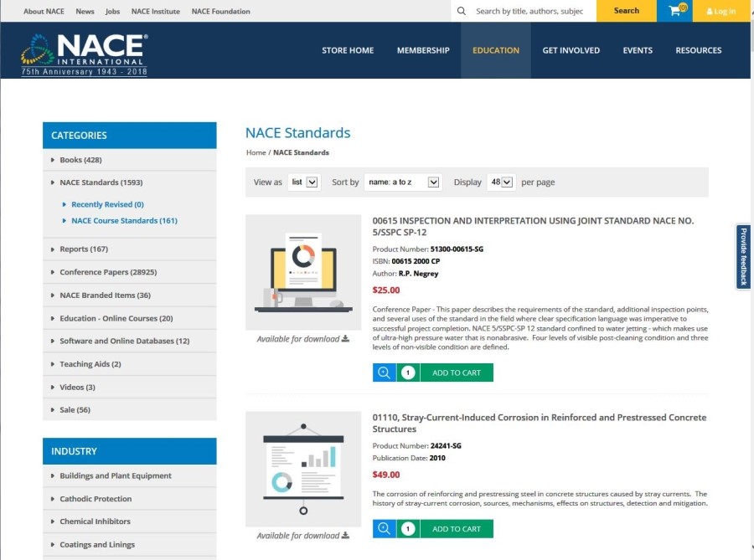
Task: Switch to the EDUCATION tab
Action: 496,50
